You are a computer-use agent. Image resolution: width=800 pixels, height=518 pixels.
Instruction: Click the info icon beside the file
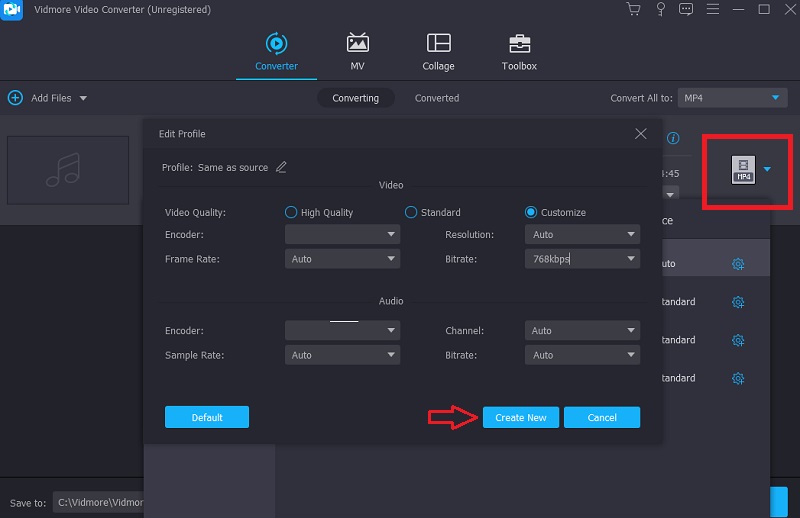[x=674, y=138]
